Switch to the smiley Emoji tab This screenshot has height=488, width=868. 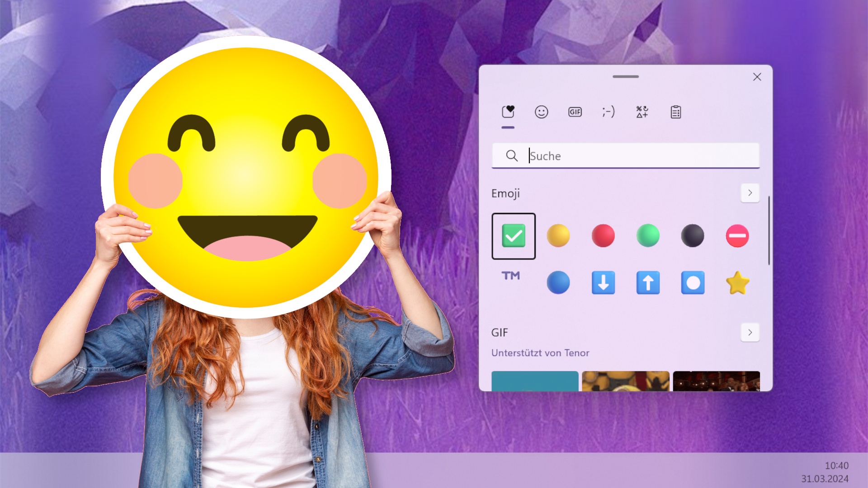pyautogui.click(x=541, y=112)
